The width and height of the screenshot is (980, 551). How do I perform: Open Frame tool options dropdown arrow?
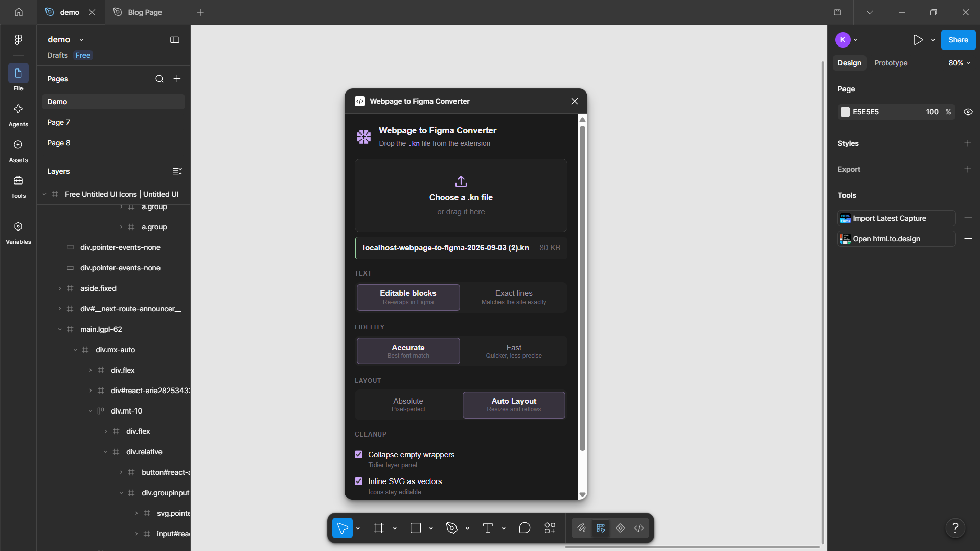click(x=395, y=528)
